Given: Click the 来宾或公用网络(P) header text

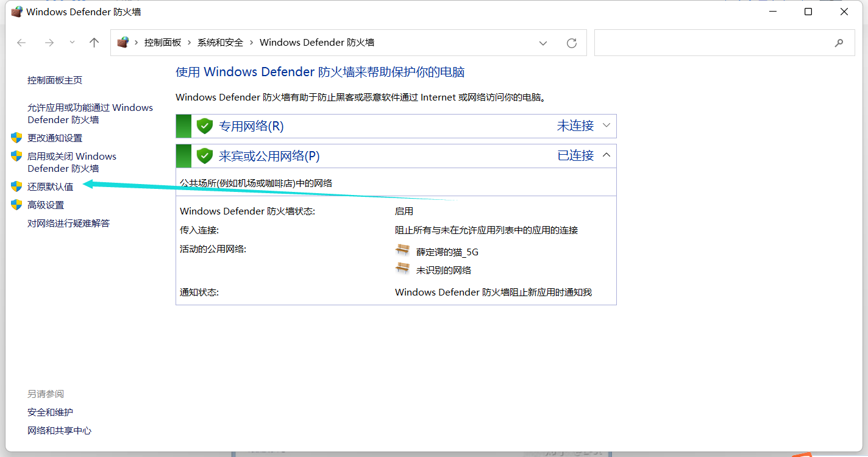Looking at the screenshot, I should point(269,156).
